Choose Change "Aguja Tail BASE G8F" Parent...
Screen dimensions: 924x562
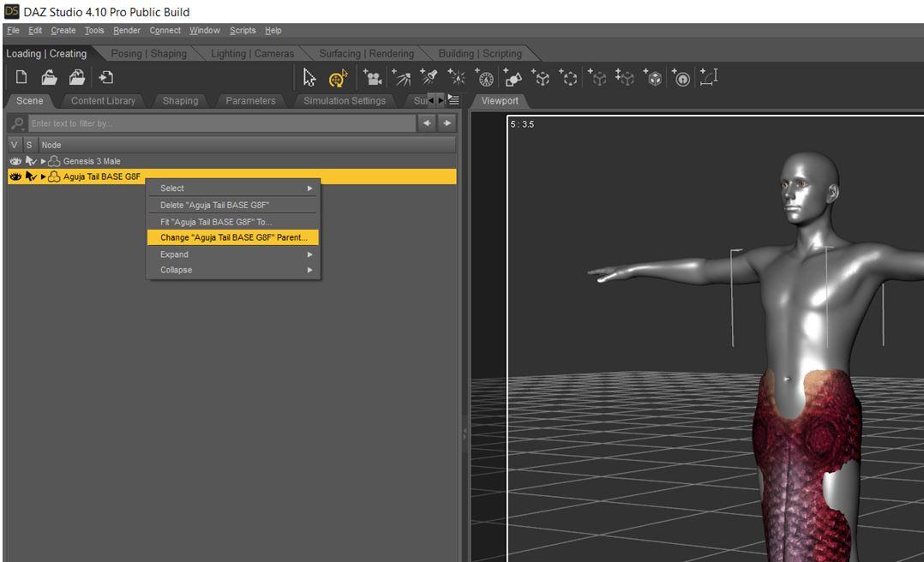[233, 237]
